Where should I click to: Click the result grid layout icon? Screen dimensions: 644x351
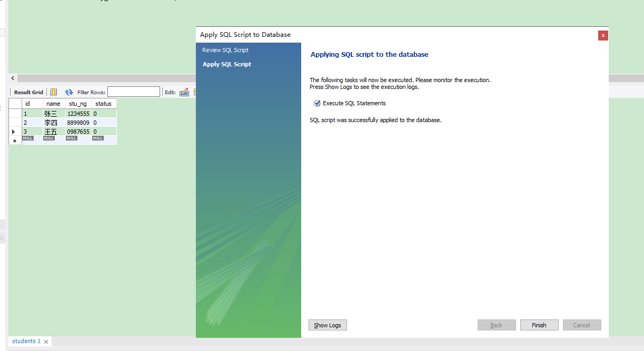[x=53, y=92]
